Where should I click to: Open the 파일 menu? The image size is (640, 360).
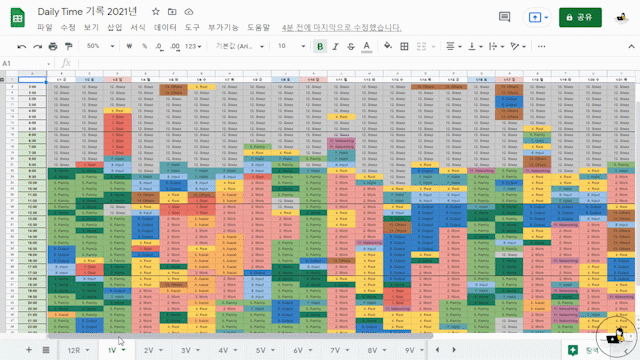pos(45,27)
